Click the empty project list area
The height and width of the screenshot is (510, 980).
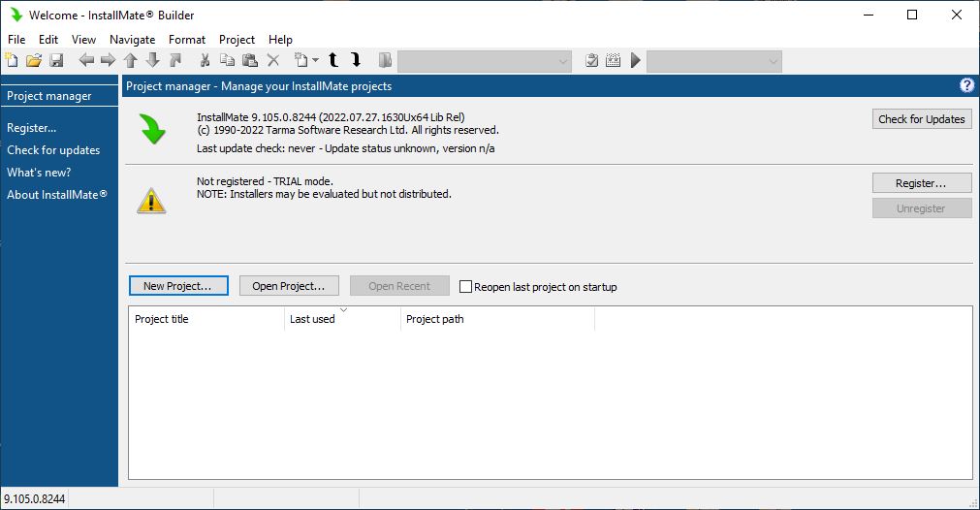(550, 405)
